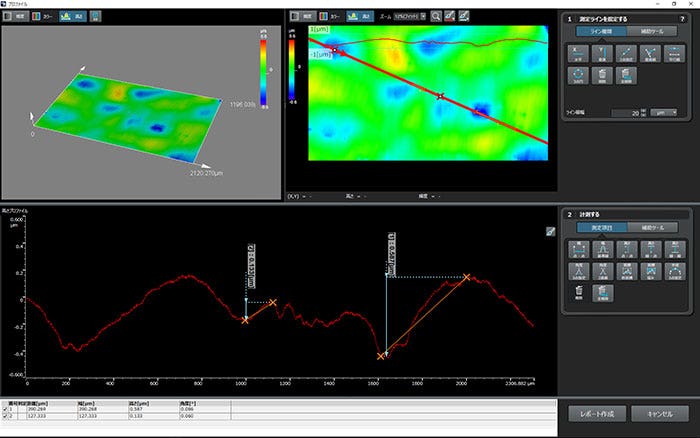Click the pencil icon at the profile graph corner
700x438 pixels.
549,232
